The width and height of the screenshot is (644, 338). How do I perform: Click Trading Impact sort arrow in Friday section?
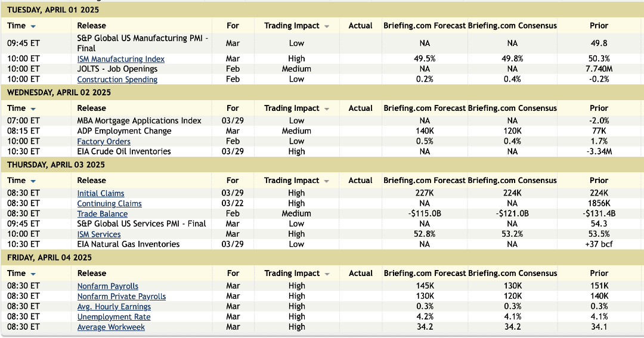pos(327,274)
